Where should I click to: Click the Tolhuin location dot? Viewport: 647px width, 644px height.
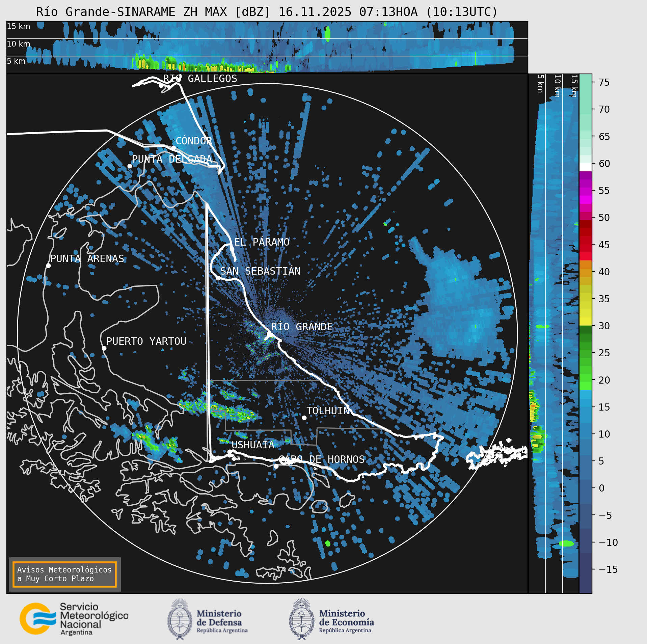[x=304, y=418]
